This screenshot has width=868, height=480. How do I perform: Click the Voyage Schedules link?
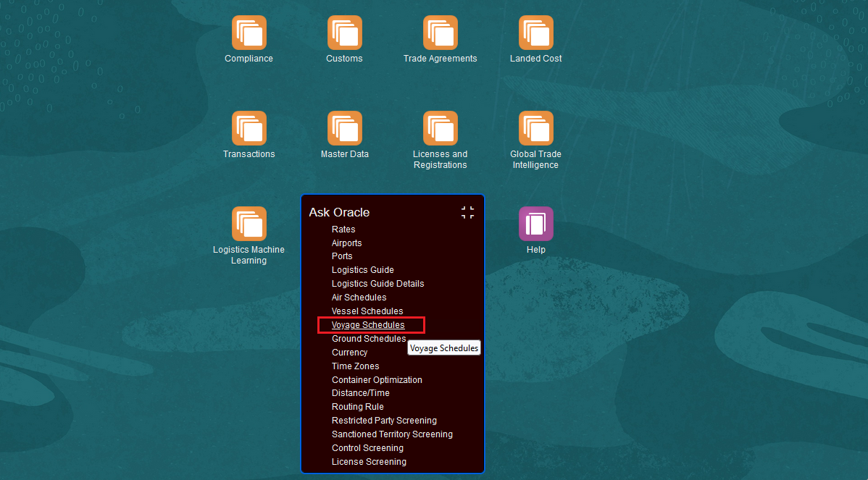(x=368, y=325)
